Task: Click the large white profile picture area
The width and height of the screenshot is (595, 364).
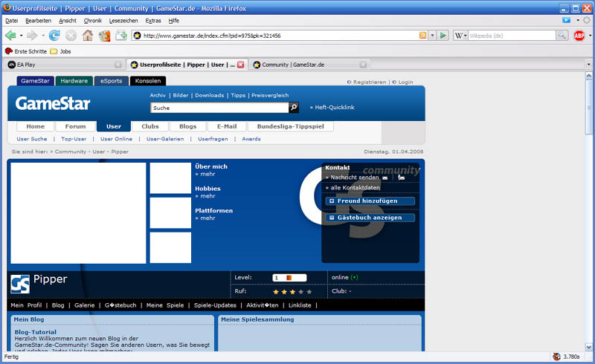Action: 78,213
